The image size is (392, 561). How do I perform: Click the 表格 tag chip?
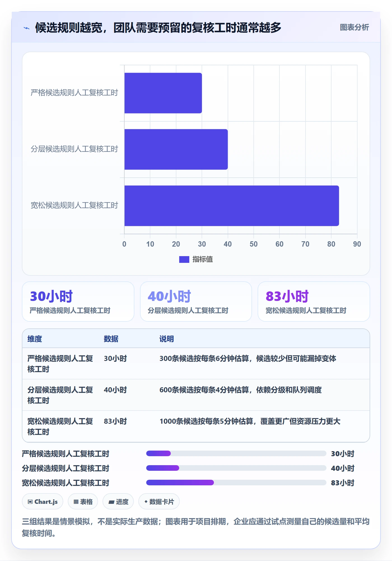click(x=83, y=502)
